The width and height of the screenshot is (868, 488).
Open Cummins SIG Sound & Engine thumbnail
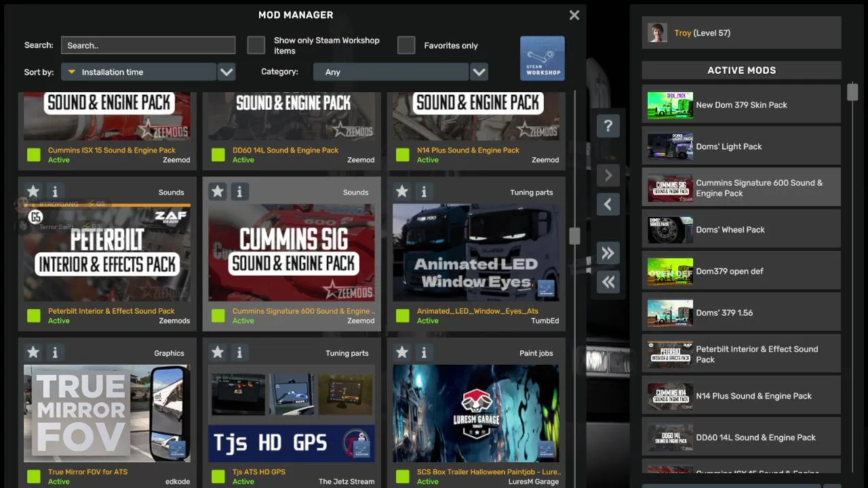pyautogui.click(x=292, y=252)
